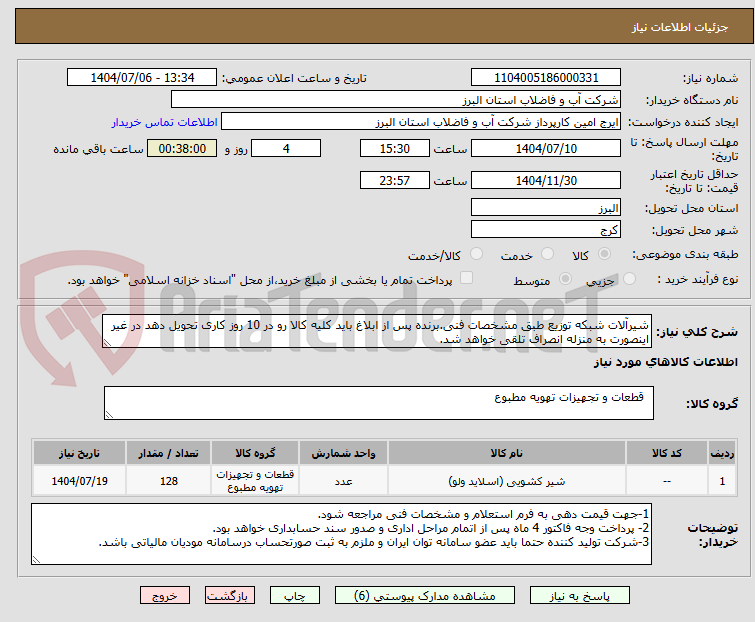Click the remaining days field showing 4
Viewport: 755px width, 622px height.
[x=286, y=148]
